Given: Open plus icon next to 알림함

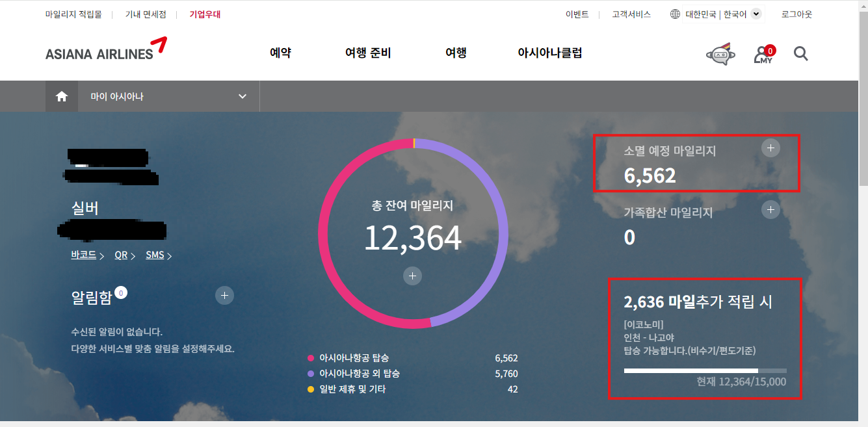Looking at the screenshot, I should (x=224, y=295).
